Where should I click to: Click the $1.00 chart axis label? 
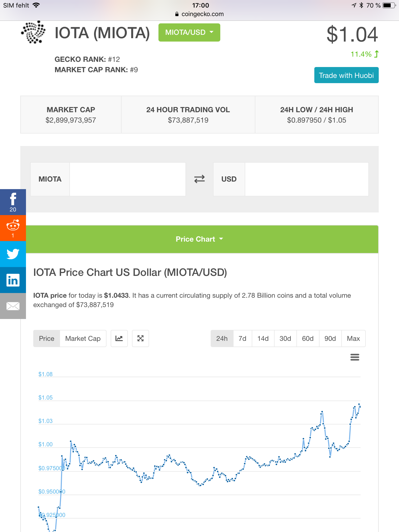[x=45, y=444]
